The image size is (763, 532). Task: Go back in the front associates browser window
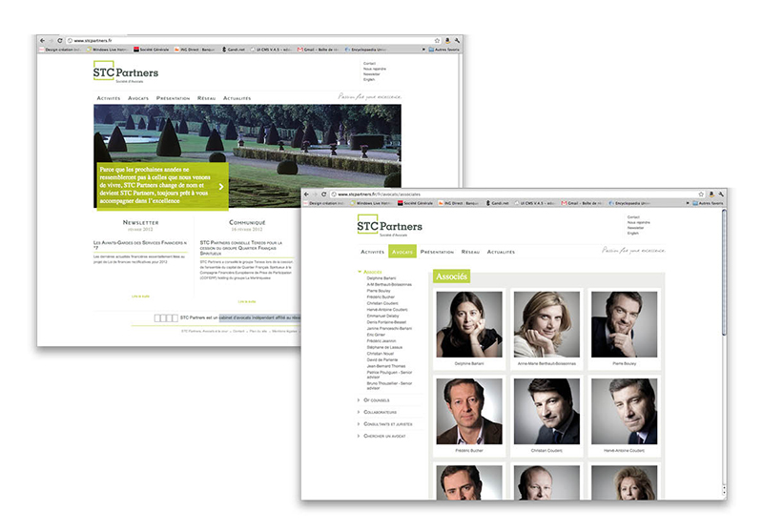pos(306,194)
